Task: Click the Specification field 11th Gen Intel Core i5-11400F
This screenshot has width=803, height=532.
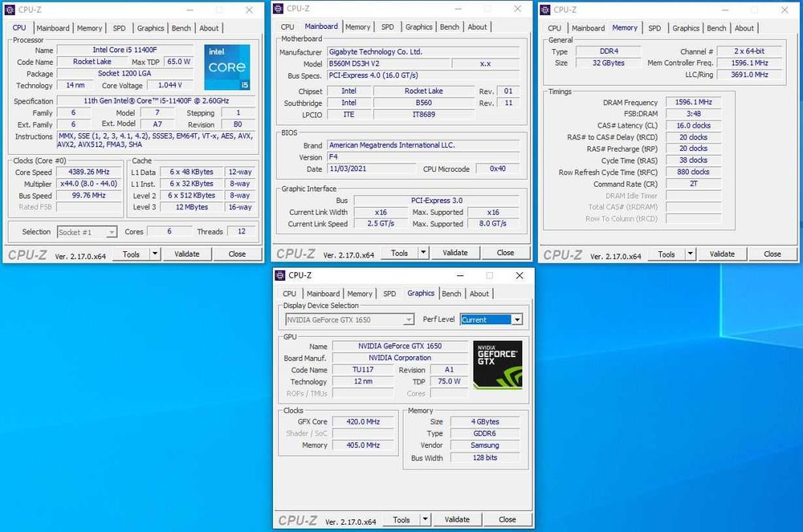Action: (x=157, y=101)
